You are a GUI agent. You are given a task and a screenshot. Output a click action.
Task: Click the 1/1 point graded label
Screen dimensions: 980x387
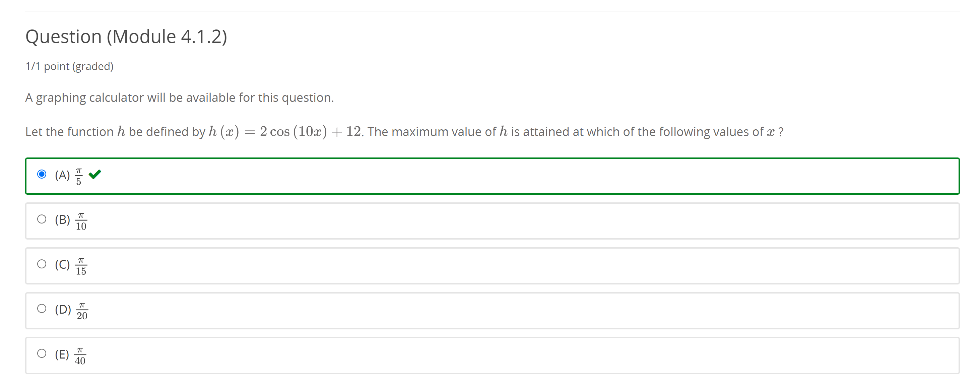(70, 66)
